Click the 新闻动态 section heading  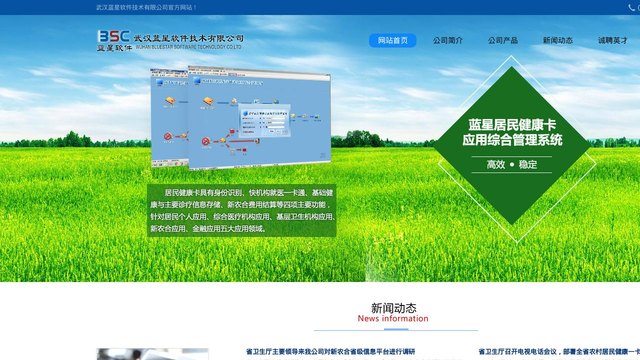click(393, 307)
